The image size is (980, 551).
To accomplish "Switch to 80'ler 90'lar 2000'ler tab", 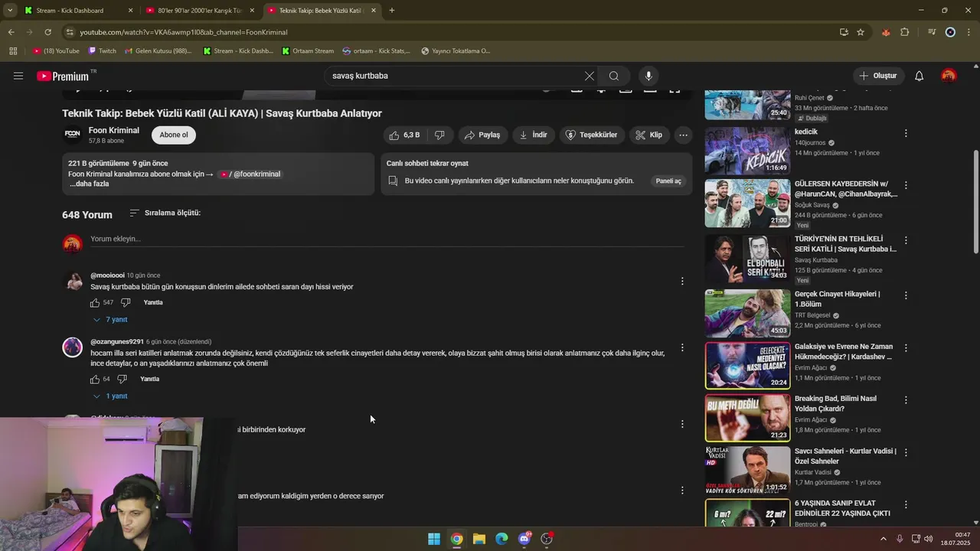I will (199, 11).
